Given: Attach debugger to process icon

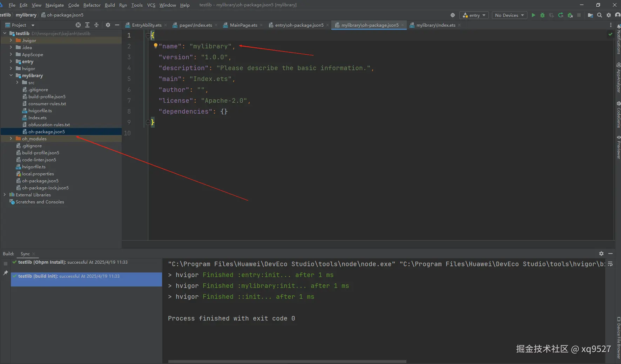Looking at the screenshot, I should click(570, 15).
